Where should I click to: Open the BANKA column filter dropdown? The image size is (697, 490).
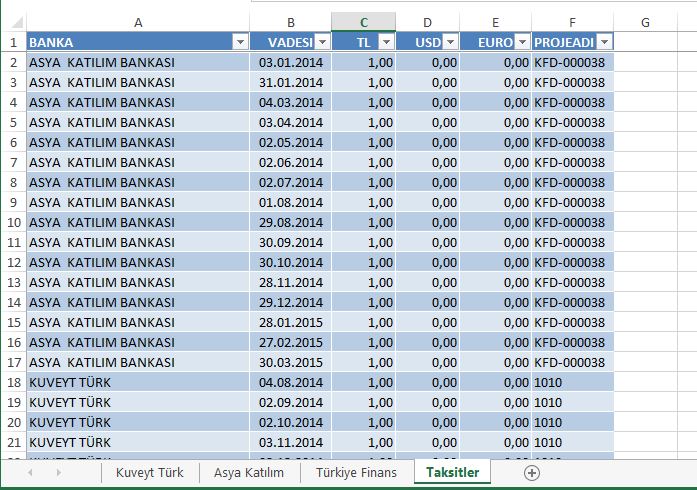point(240,42)
